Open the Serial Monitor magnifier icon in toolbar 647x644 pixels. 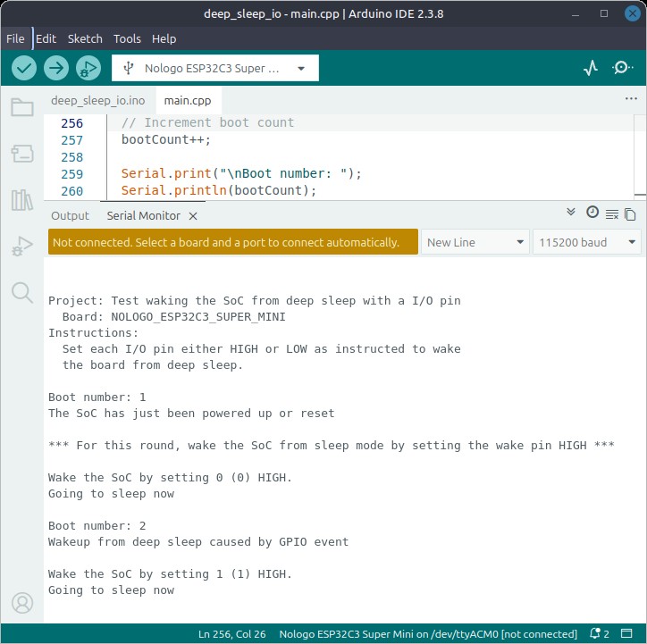(622, 68)
